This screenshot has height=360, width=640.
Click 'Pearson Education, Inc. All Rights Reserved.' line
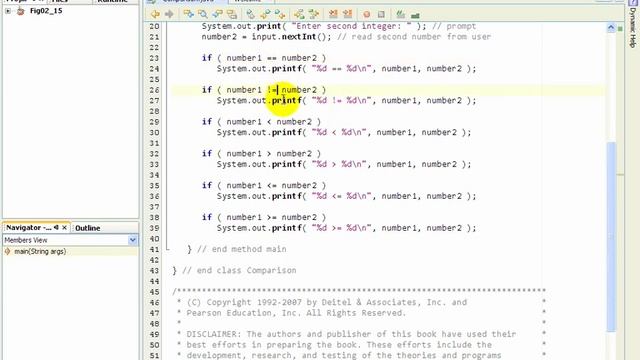pyautogui.click(x=296, y=313)
